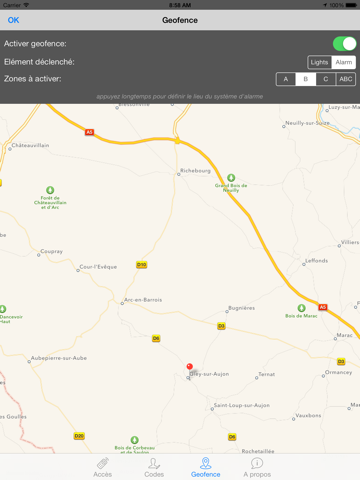Tap the A5 motorway junction near Richebourg
This screenshot has height=480, width=360.
coord(177,141)
